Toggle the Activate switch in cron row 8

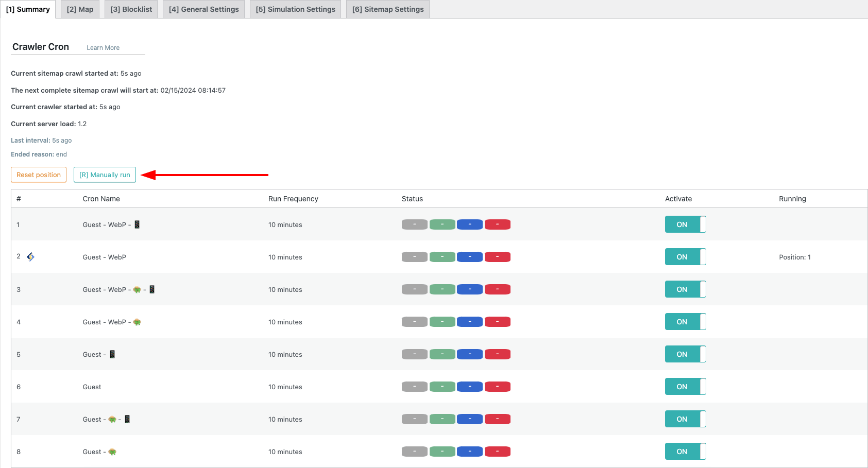[685, 452]
